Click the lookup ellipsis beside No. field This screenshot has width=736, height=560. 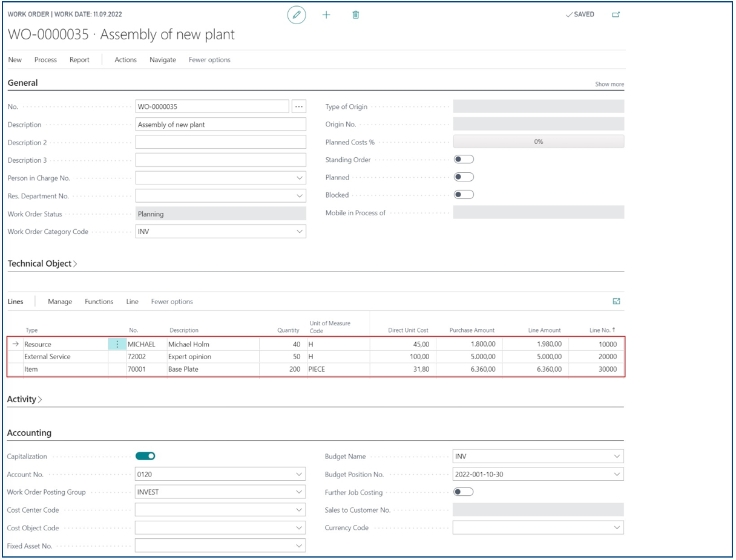coord(299,106)
